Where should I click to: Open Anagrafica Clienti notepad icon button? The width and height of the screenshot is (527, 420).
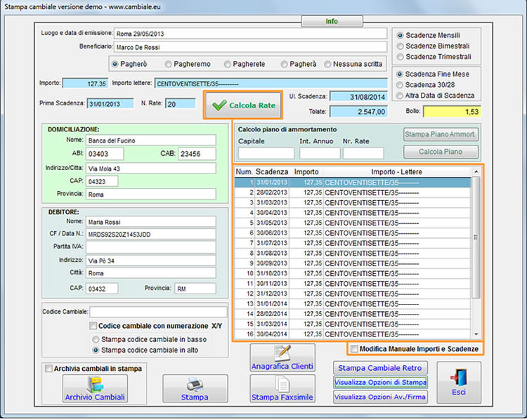[x=282, y=357]
